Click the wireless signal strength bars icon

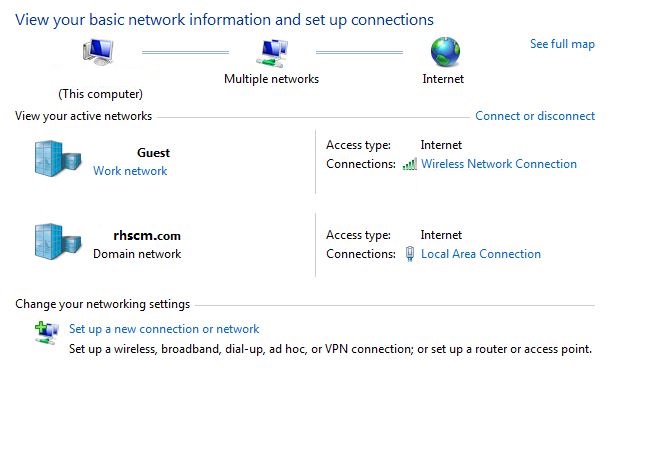pos(410,164)
